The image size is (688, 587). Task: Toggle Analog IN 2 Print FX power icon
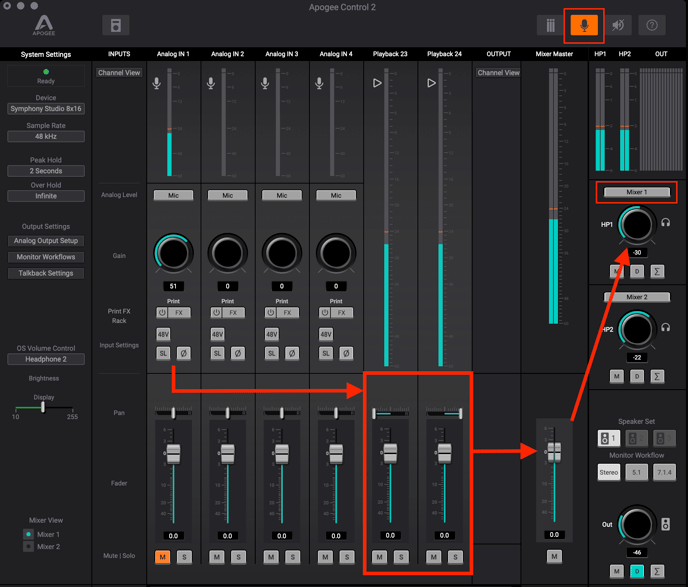(216, 313)
